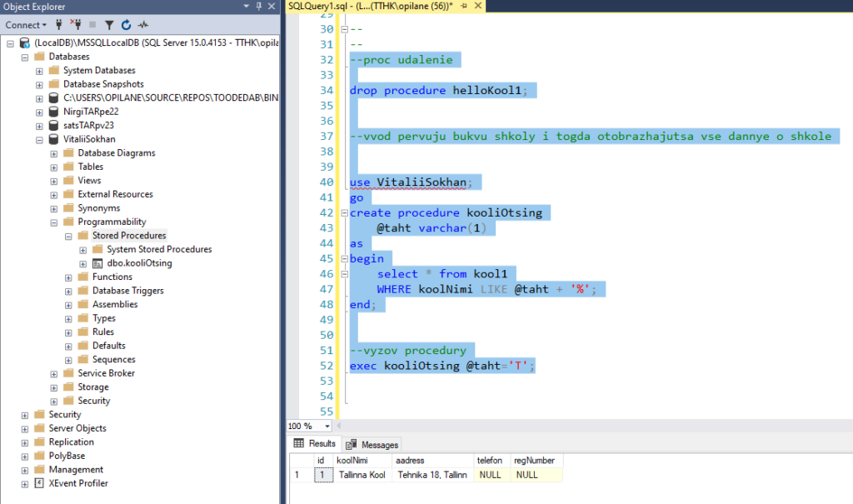Select the PolyBase folder
853x504 pixels.
67,456
